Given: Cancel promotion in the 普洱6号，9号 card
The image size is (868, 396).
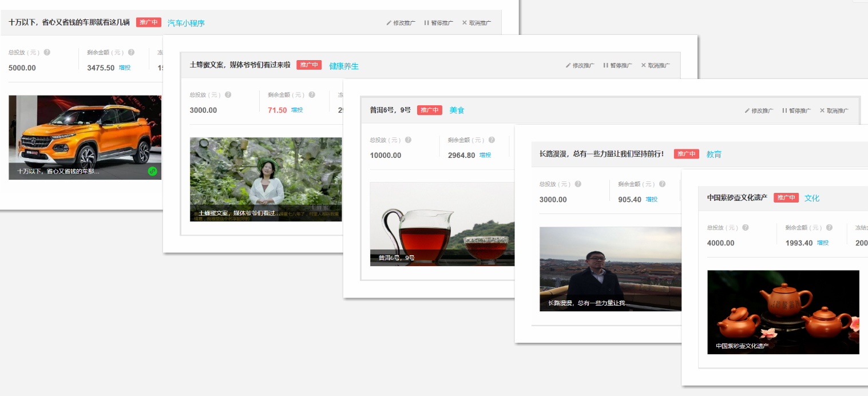Looking at the screenshot, I should click(x=834, y=110).
